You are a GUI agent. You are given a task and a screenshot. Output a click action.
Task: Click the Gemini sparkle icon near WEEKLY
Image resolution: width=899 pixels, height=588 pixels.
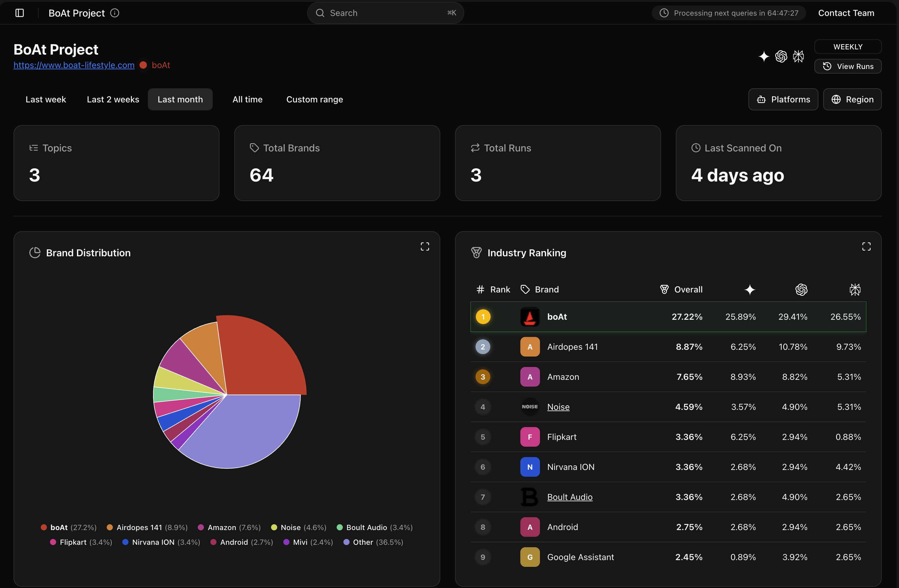tap(764, 56)
